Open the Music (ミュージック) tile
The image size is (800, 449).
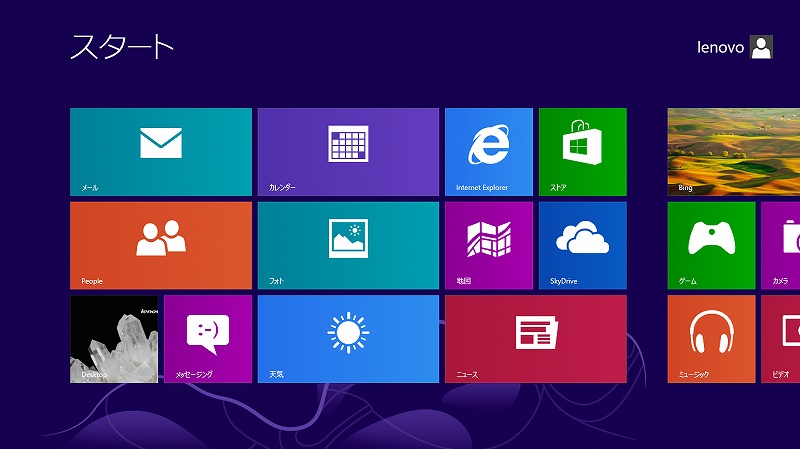[x=711, y=339]
